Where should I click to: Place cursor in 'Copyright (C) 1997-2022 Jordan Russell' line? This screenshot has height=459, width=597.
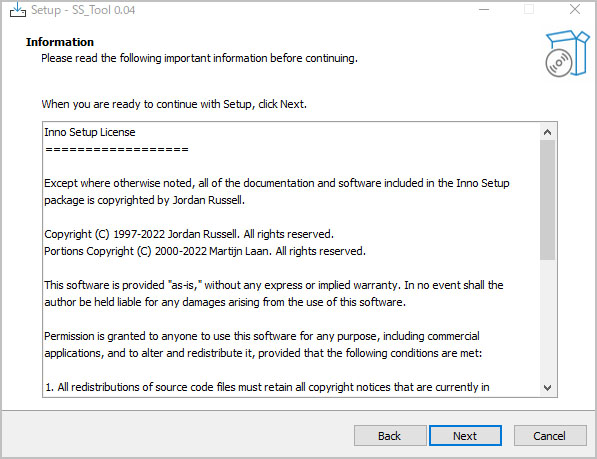pyautogui.click(x=189, y=234)
